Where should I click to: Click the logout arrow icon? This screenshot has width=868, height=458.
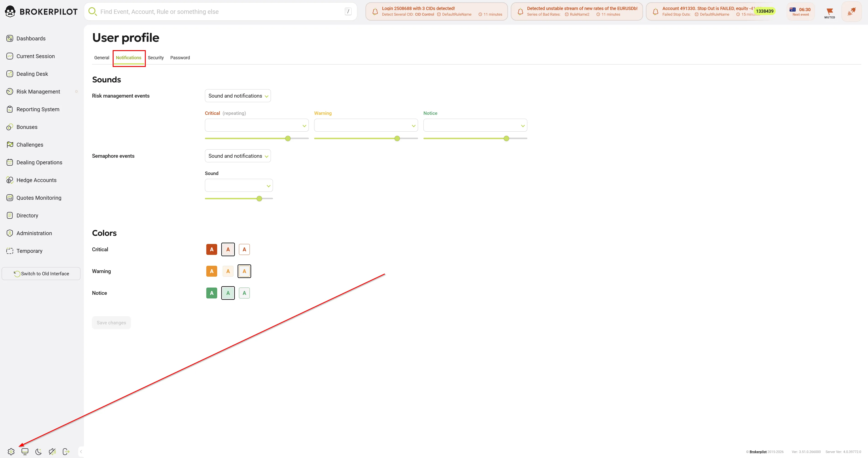coord(66,452)
